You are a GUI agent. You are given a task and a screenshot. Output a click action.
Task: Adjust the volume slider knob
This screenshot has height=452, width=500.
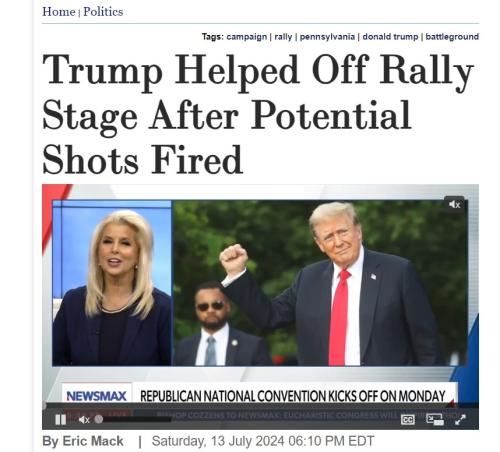click(x=99, y=419)
